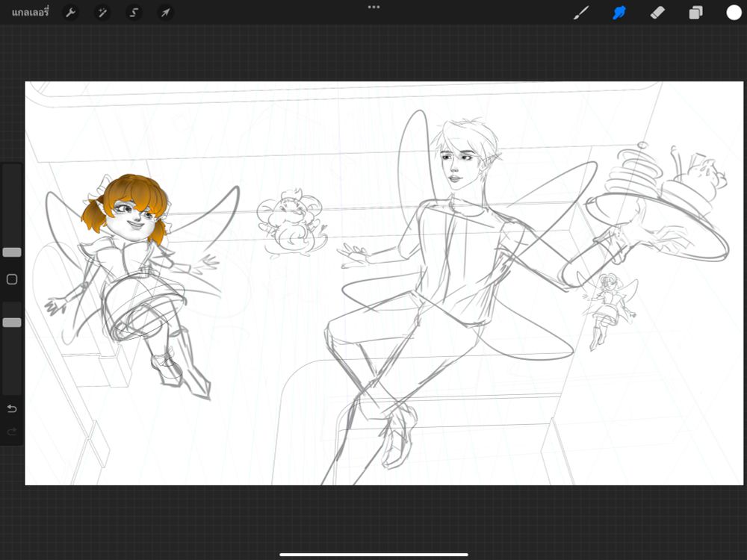Tap the square Modify button in sidebar
Screen dimensions: 747x560
pyautogui.click(x=12, y=279)
